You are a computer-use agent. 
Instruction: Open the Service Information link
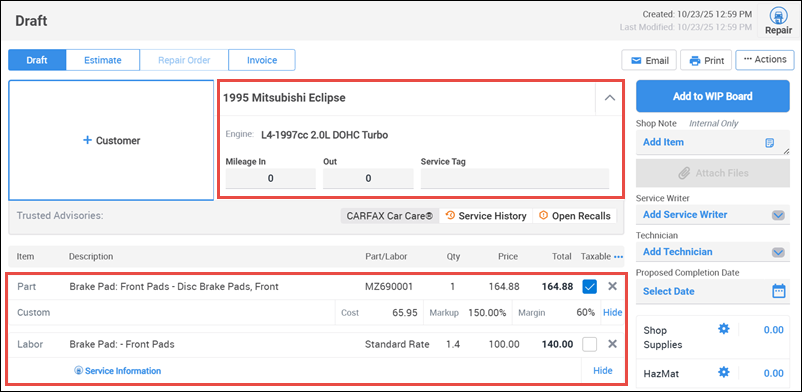[118, 371]
